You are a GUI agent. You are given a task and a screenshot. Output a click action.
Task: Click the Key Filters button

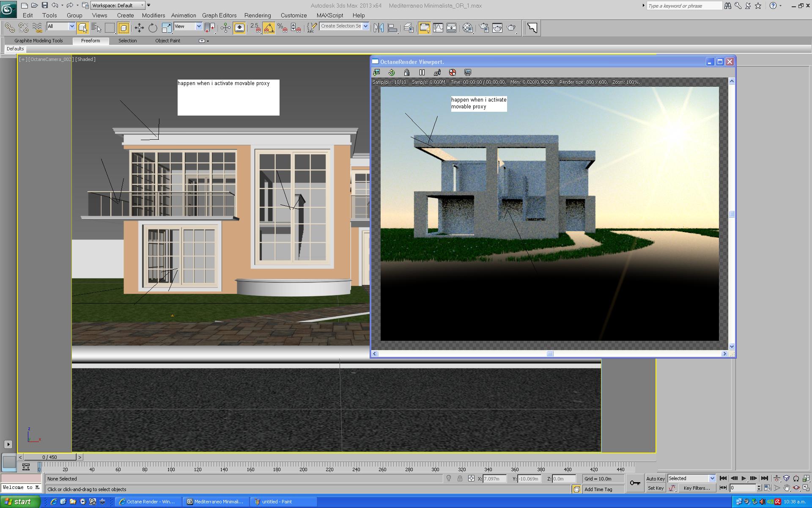[x=696, y=488]
